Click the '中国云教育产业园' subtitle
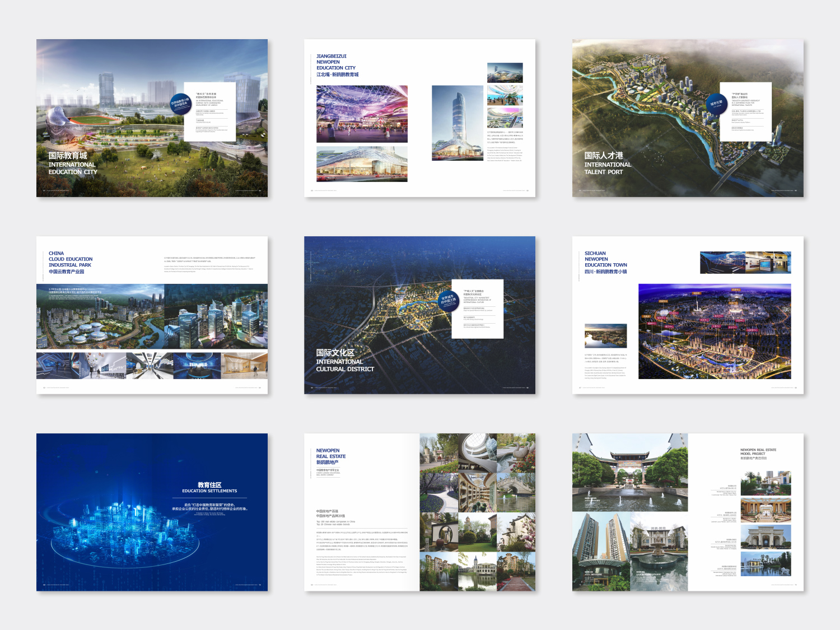The width and height of the screenshot is (840, 630). (x=66, y=272)
